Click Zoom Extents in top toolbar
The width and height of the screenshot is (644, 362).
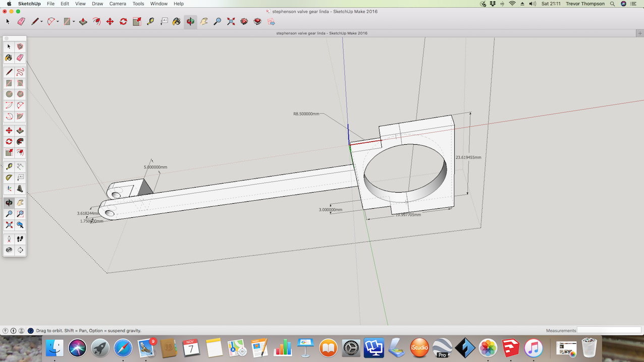pos(231,22)
